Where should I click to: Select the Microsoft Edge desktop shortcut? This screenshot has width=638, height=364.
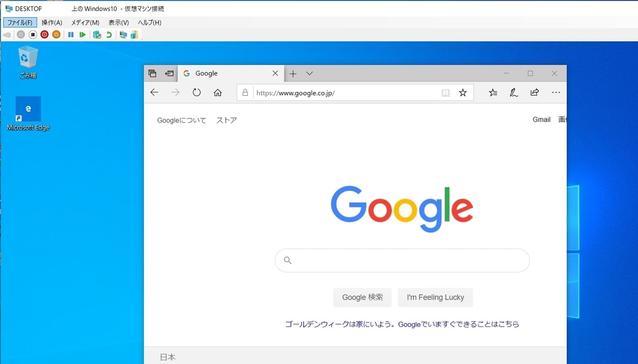click(x=28, y=114)
